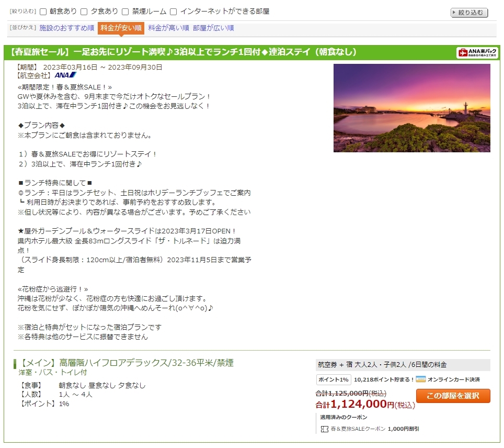Click the 合計1,124,000円 total price
The width and height of the screenshot is (504, 448).
click(x=365, y=404)
